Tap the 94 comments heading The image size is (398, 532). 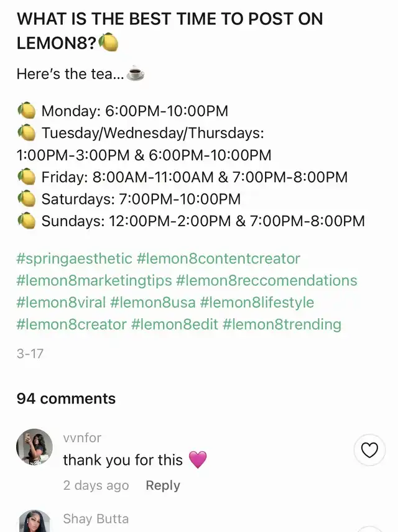(x=66, y=398)
